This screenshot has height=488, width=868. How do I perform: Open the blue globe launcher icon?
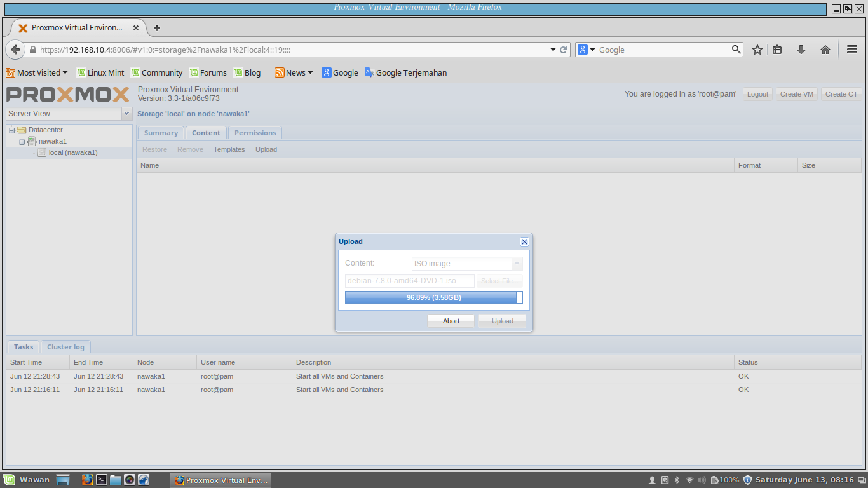tap(144, 480)
